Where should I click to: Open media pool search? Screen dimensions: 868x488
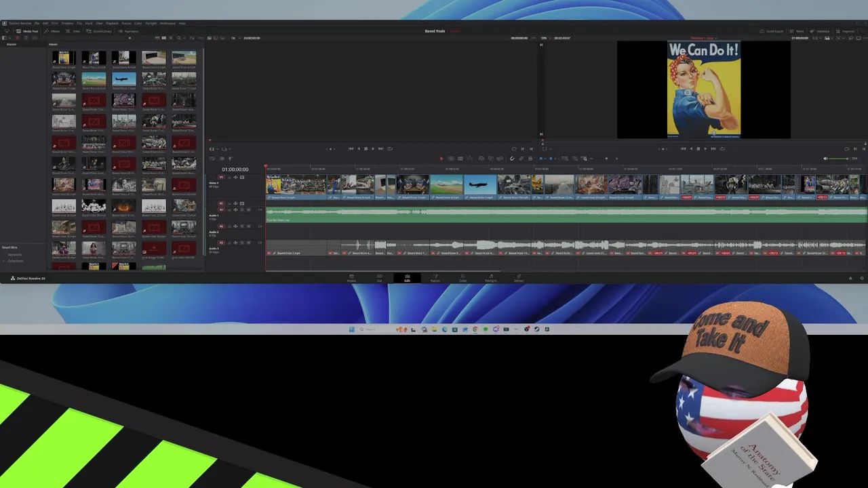[x=179, y=38]
